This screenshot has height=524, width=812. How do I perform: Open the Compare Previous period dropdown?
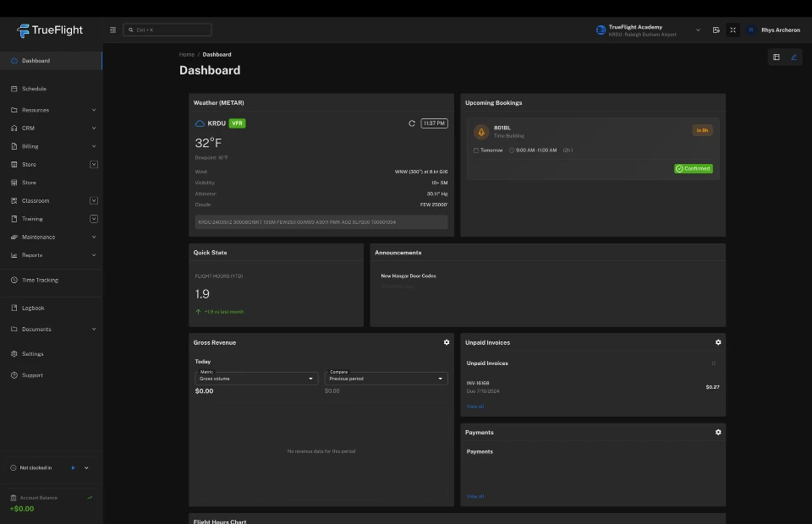386,379
